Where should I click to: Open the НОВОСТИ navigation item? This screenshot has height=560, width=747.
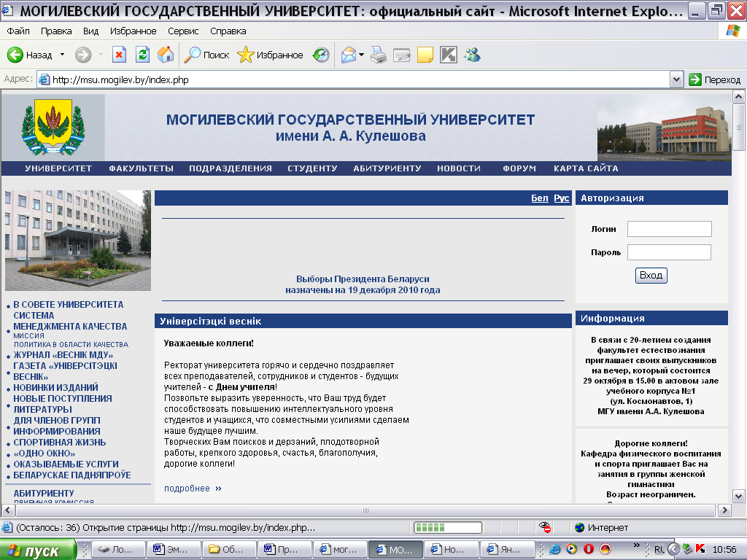(459, 168)
